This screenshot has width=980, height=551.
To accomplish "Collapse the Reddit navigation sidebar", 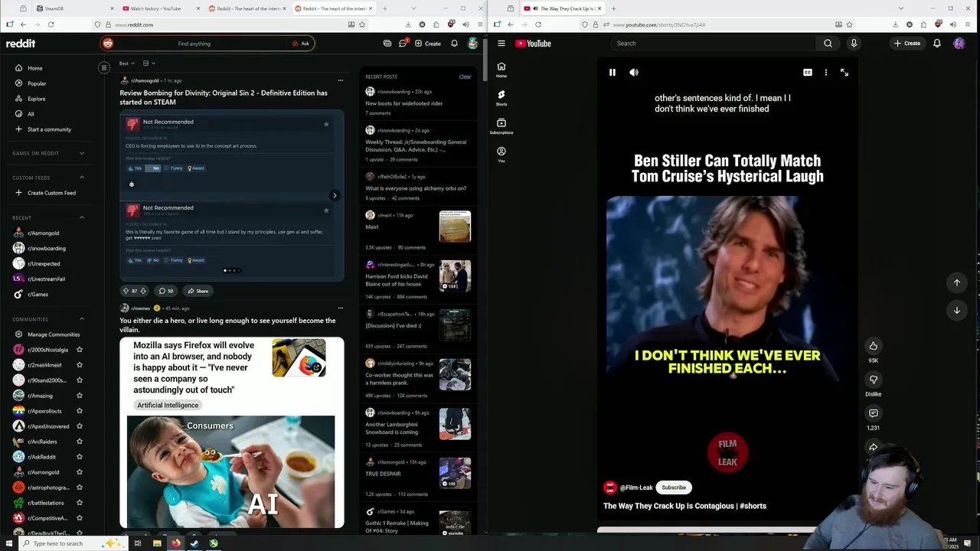I will [104, 67].
